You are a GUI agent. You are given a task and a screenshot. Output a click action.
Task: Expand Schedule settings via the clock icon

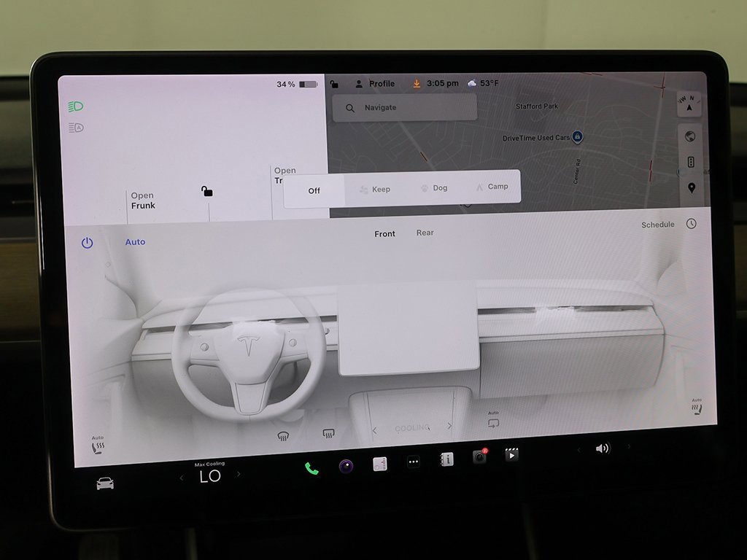(690, 225)
